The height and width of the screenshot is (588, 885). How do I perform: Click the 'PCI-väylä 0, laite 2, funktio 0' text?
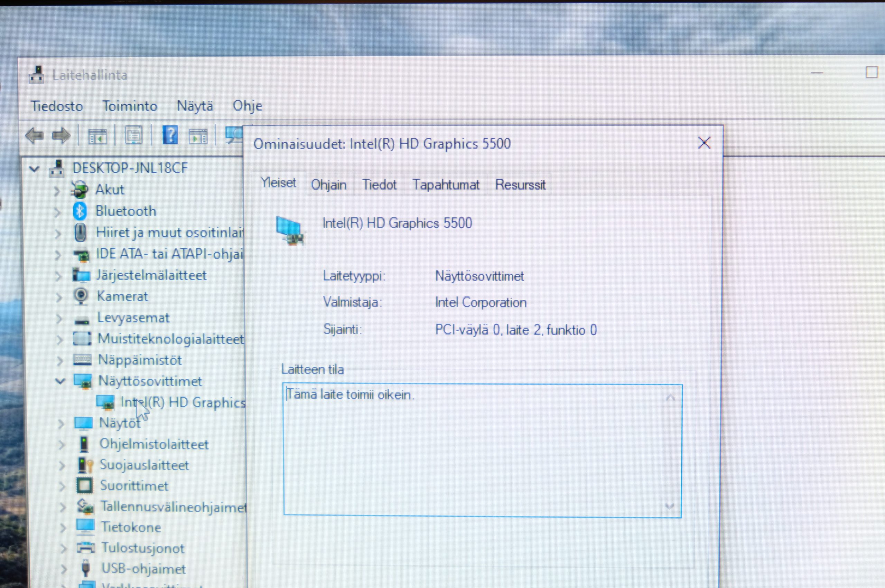(x=516, y=330)
